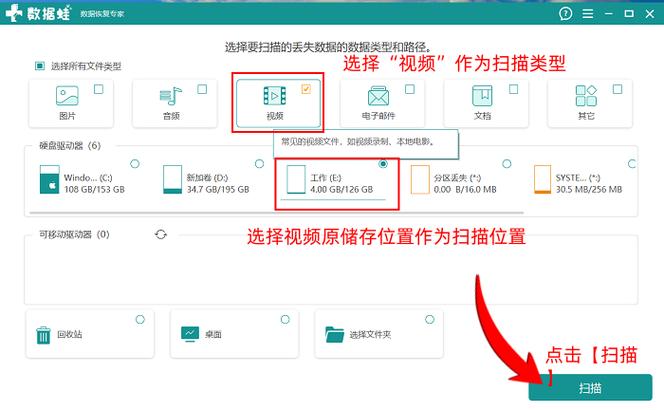Toggle 选择所有文件类型 checkbox
664x410 pixels.
click(40, 66)
